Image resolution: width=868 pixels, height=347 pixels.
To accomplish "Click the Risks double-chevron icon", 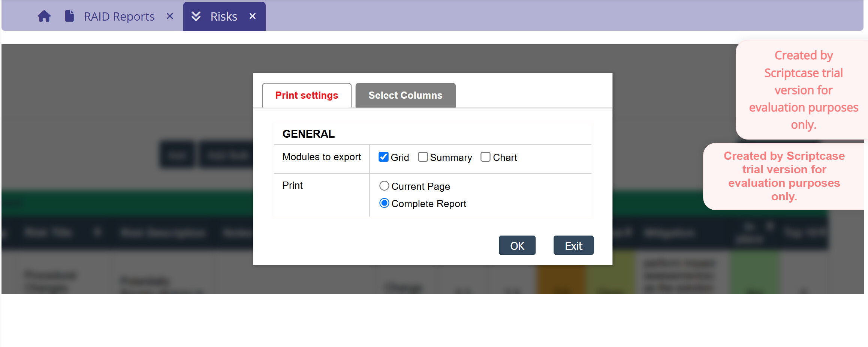I will 196,16.
